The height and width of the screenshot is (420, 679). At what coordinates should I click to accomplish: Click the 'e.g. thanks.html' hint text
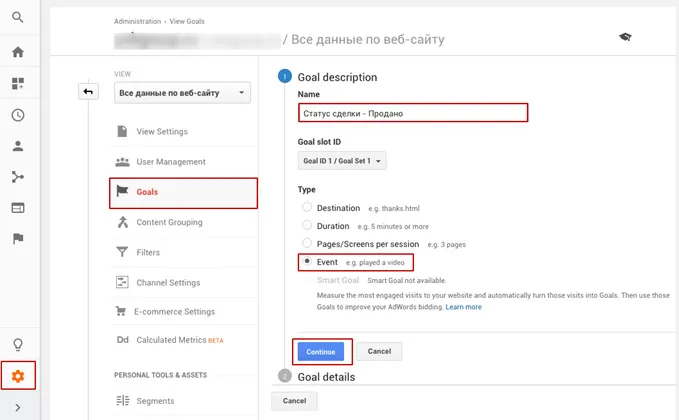click(x=394, y=208)
